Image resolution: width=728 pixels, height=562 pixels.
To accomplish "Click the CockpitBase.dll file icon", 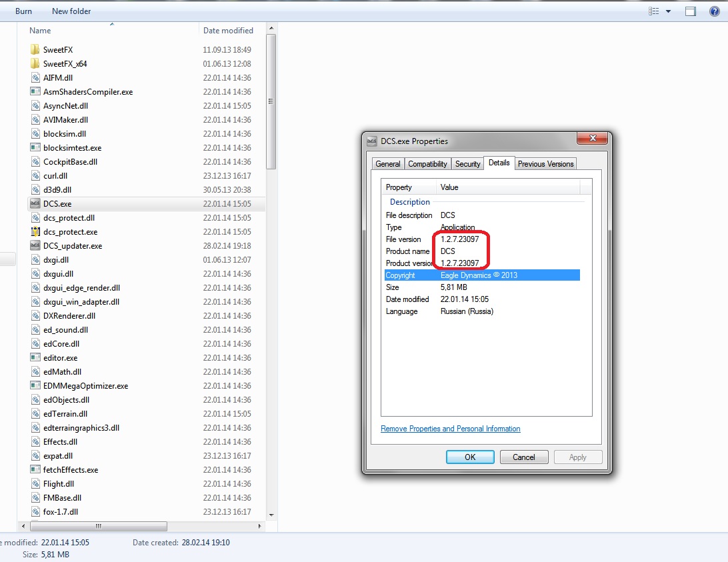I will [x=35, y=161].
